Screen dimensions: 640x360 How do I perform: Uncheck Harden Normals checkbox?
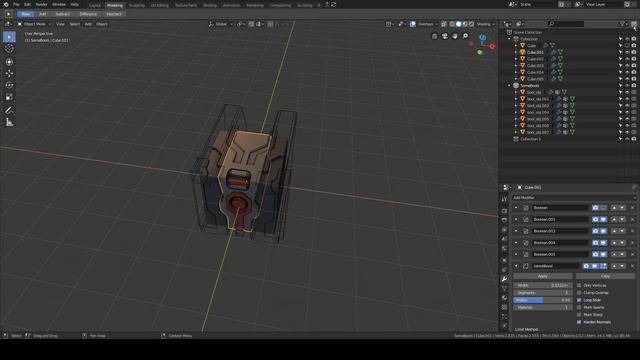(579, 322)
